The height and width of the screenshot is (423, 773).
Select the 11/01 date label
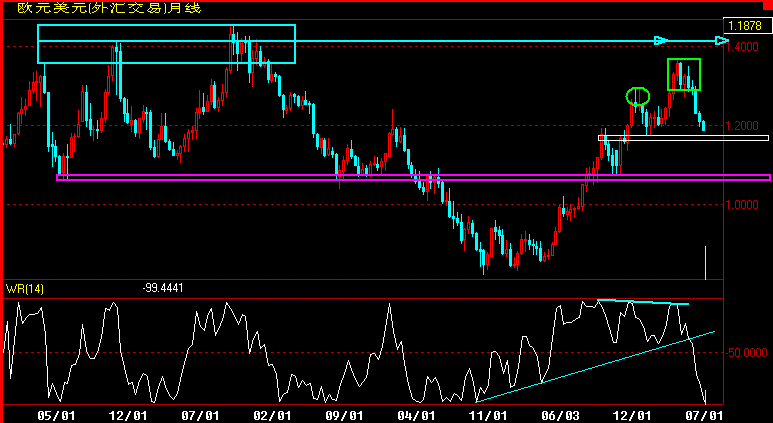click(488, 416)
